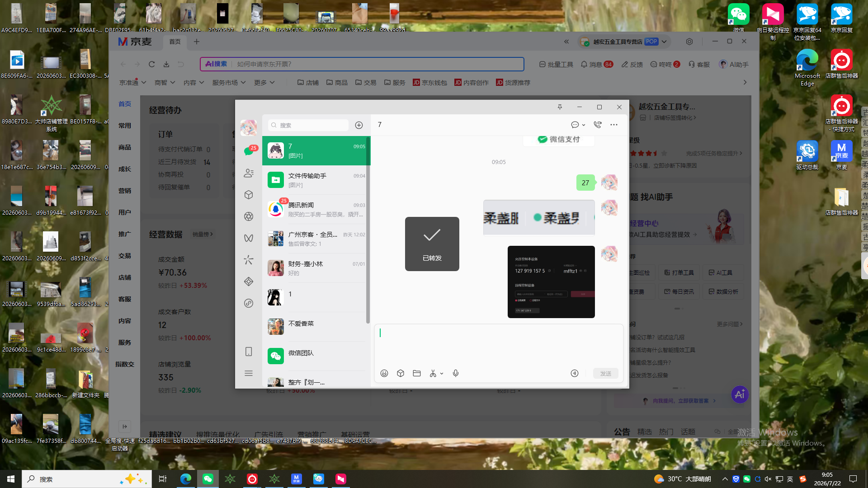Open Microsoft Edge from the taskbar
The image size is (868, 488).
pyautogui.click(x=186, y=479)
